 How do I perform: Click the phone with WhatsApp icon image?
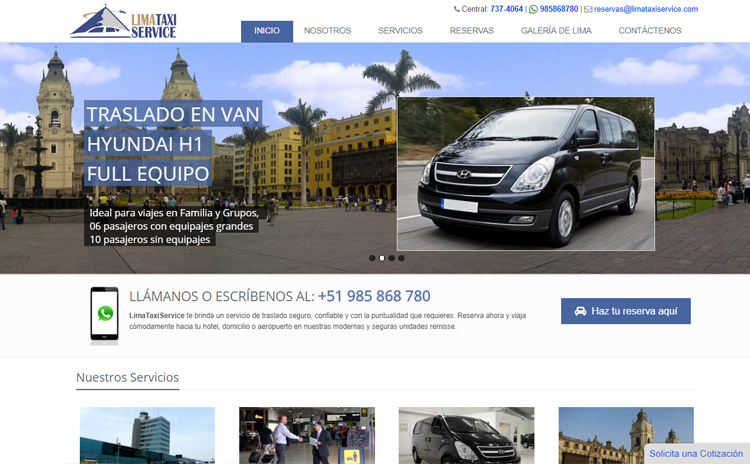tap(104, 315)
